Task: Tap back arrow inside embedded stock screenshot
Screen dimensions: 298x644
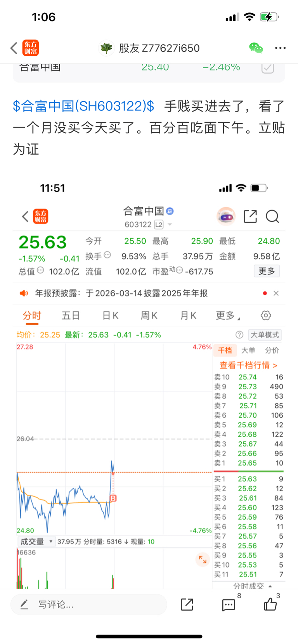Action: tap(25, 217)
